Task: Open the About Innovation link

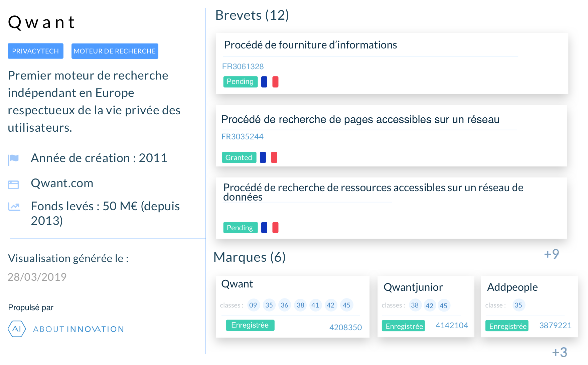Action: (x=79, y=329)
